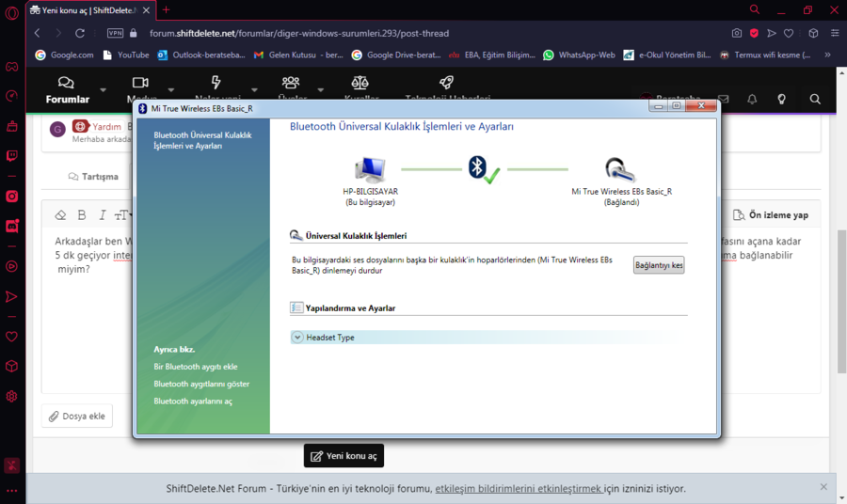Click the Mi True Wireless headset icon
Viewport: 847px width, 504px height.
point(620,169)
